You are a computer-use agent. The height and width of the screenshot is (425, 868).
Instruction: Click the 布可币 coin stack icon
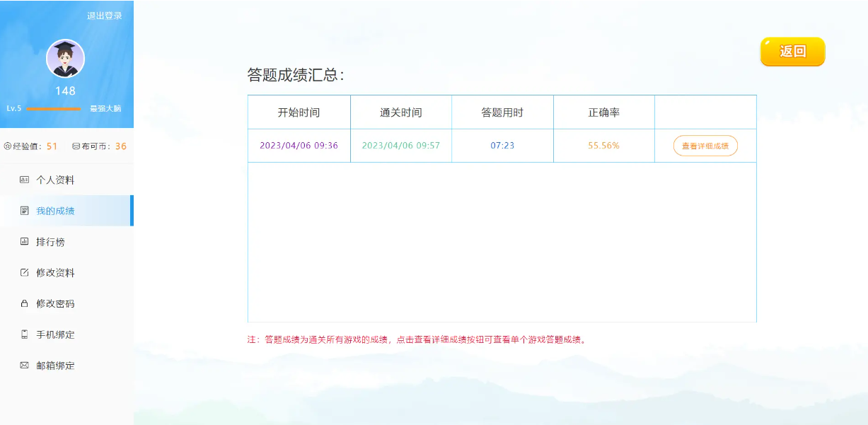pos(76,146)
